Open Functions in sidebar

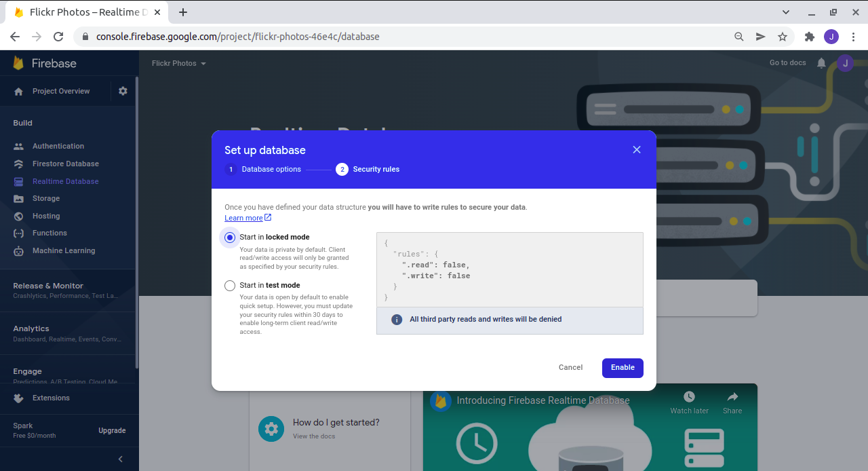pyautogui.click(x=50, y=233)
